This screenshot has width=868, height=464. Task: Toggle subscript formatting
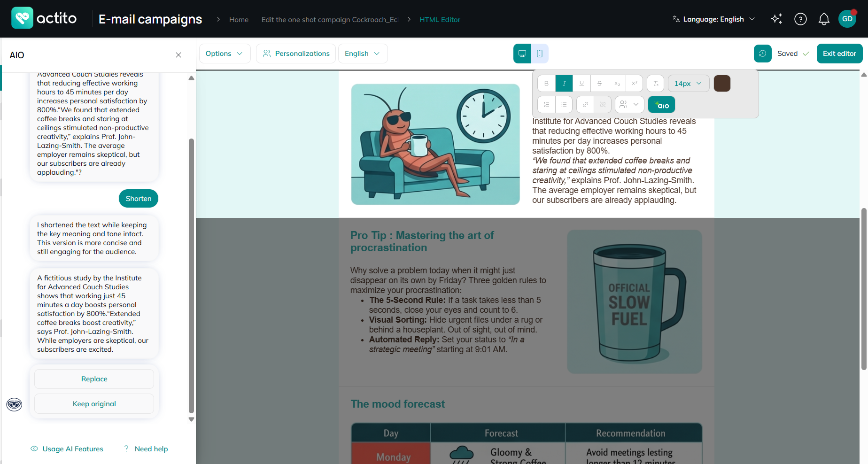[617, 83]
